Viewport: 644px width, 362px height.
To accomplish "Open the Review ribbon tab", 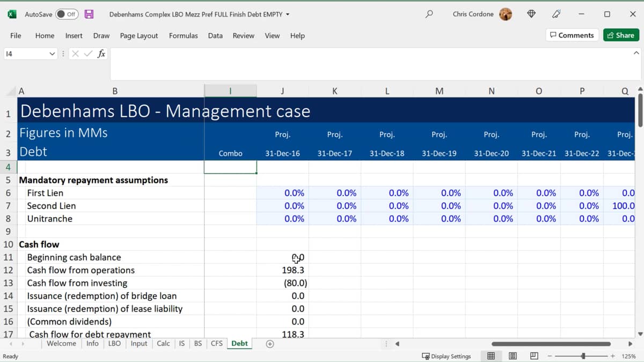I will pos(243,35).
